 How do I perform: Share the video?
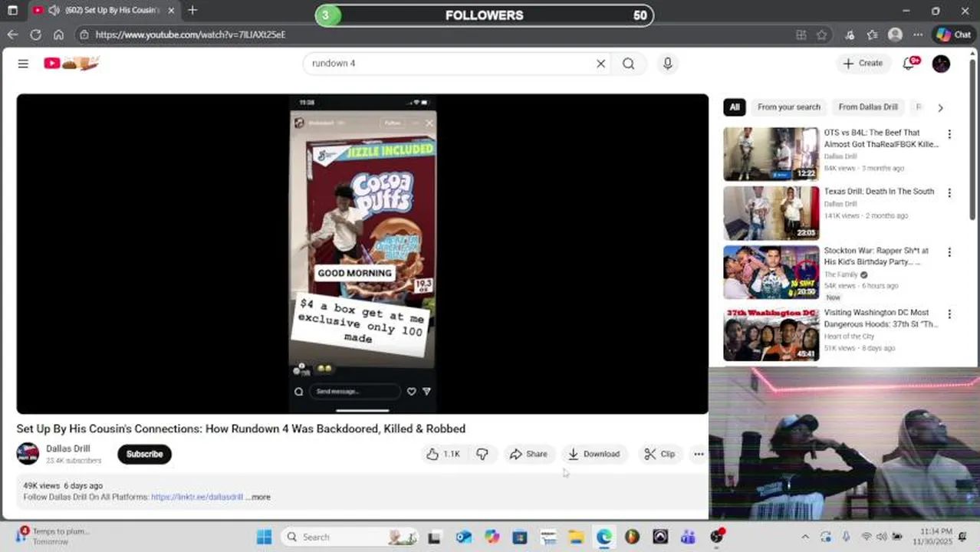pos(528,454)
